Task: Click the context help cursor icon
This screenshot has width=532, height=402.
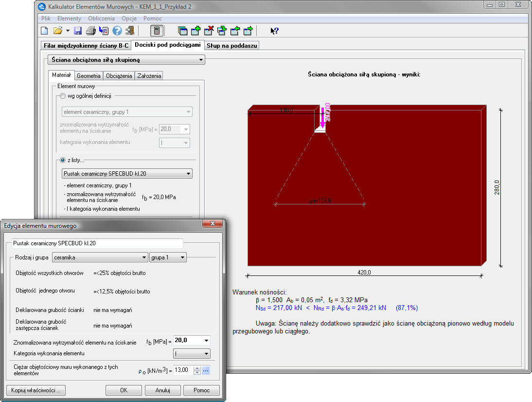Action: [x=274, y=31]
